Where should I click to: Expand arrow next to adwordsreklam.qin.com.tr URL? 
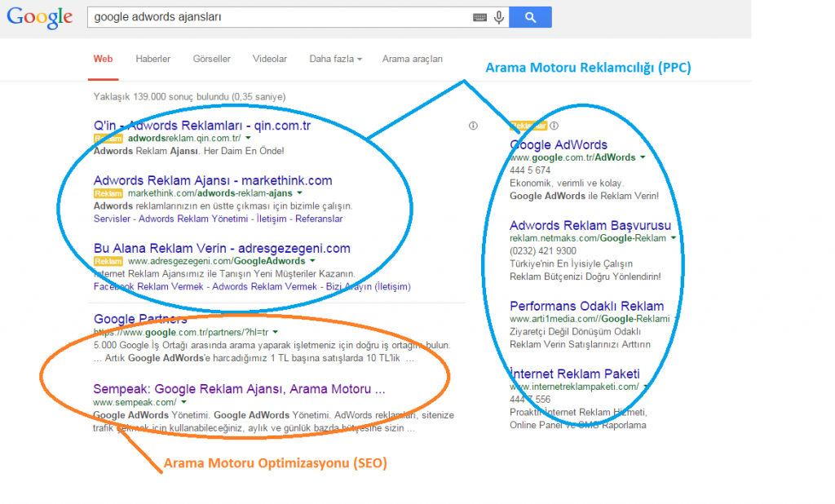[x=248, y=138]
